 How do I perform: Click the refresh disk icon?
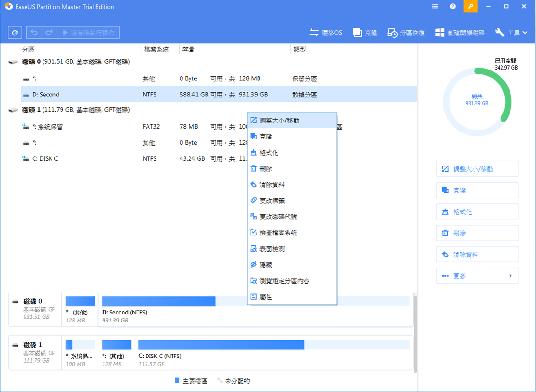tap(15, 33)
